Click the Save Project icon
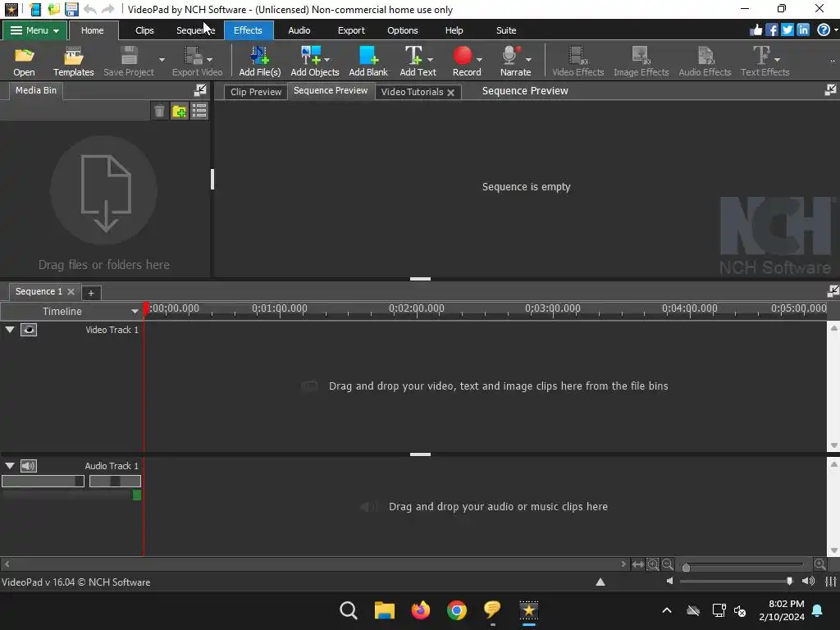The height and width of the screenshot is (630, 840). (129, 56)
